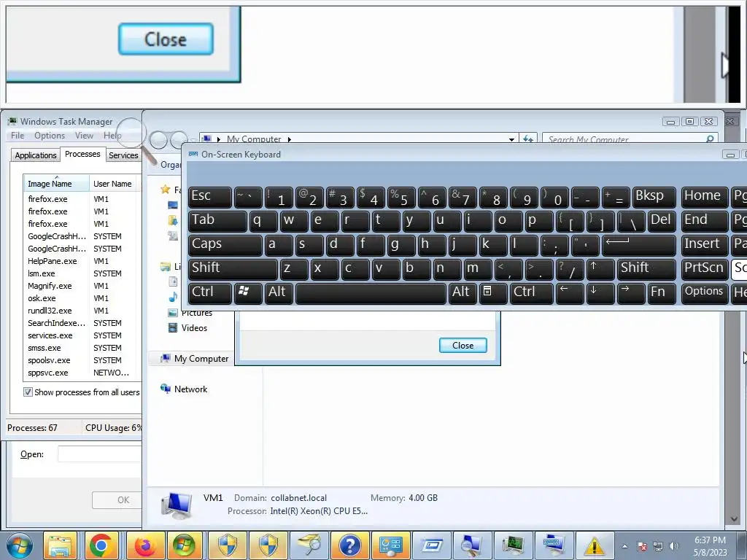The image size is (747, 560).
Task: Open the yellow warning triangle taskbar icon
Action: (595, 545)
